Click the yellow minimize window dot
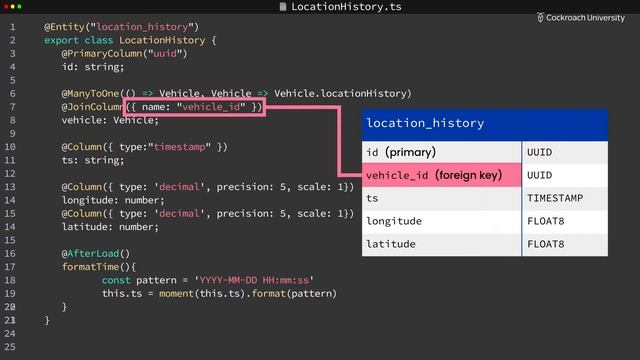Viewport: 640px width, 360px height. point(13,7)
